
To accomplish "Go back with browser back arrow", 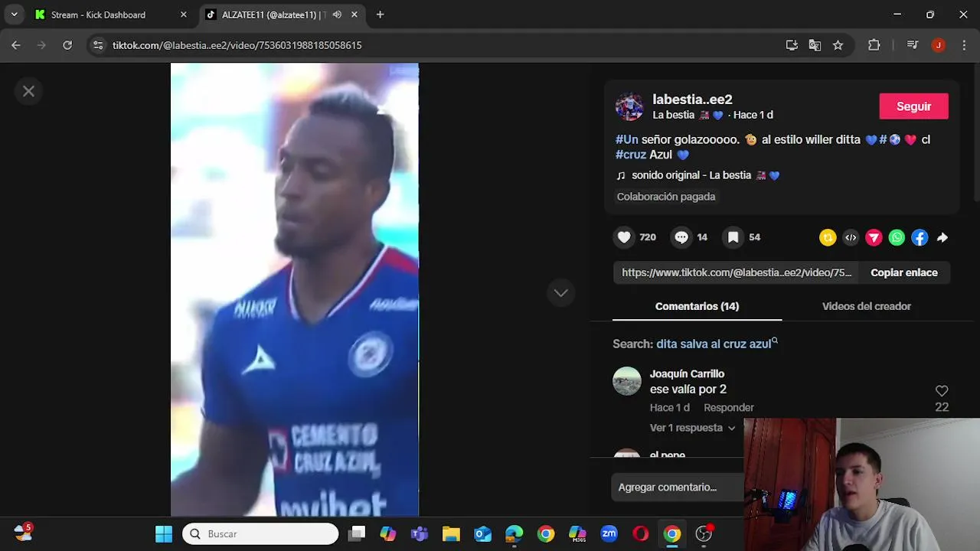I will 16,45.
